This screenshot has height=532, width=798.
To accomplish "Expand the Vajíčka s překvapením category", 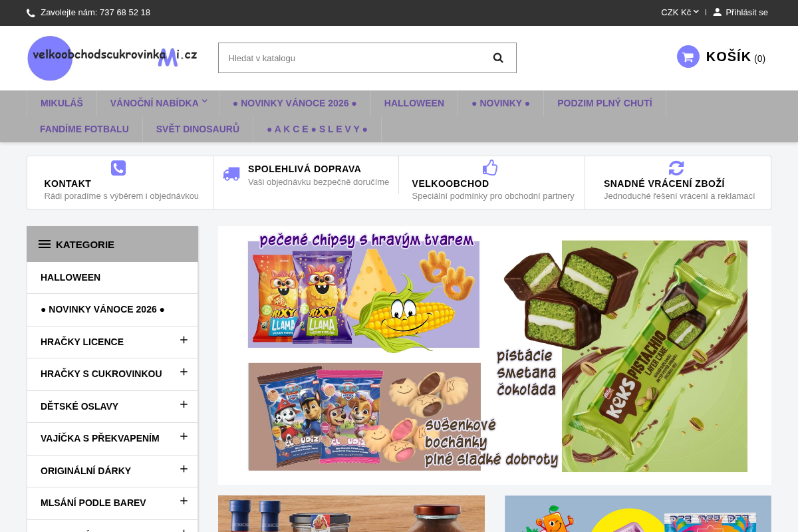I will click(184, 436).
